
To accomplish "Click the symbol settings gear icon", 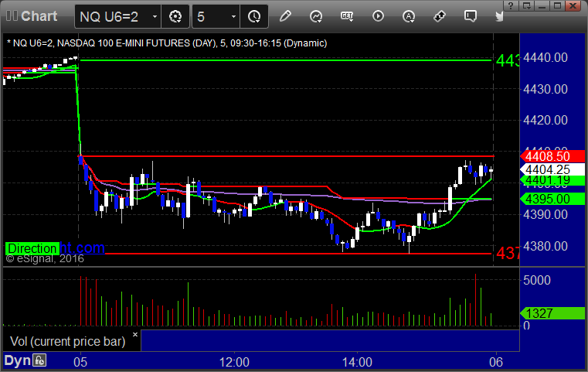I will tap(175, 16).
